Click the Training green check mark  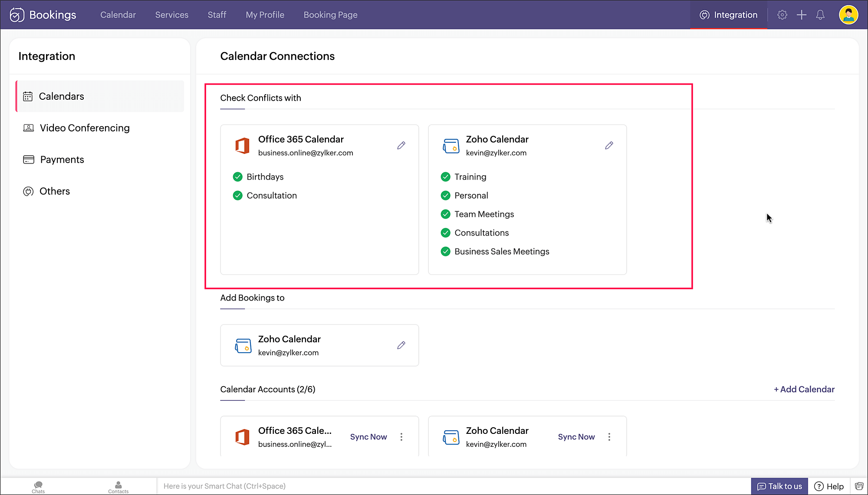coord(445,177)
